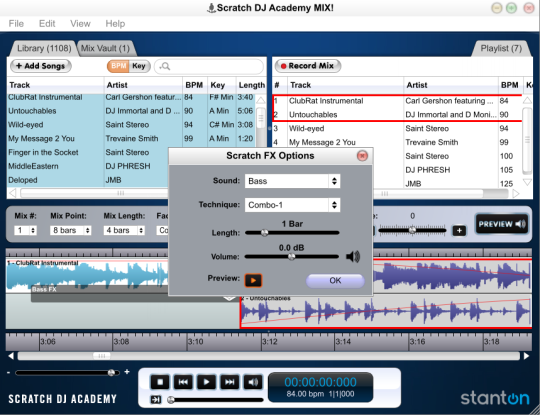Click the ClubRat Instrumental waveform in the timeline
This screenshot has width=540, height=415.
coord(87,276)
